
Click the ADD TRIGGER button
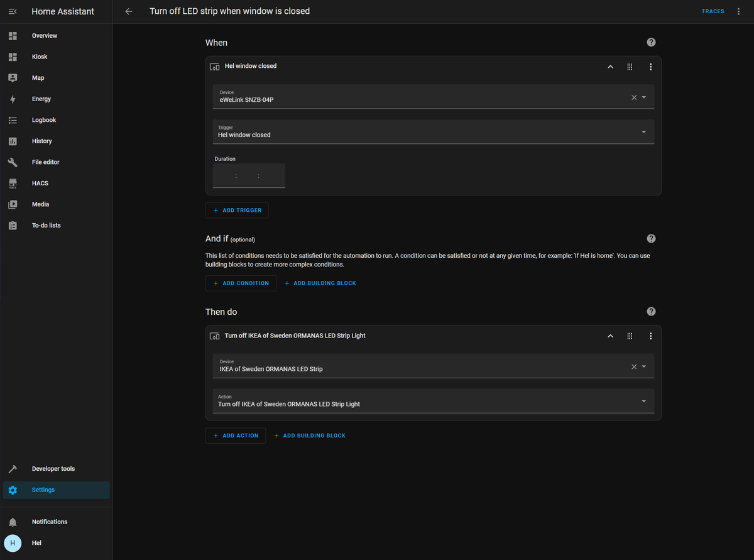[x=237, y=211]
